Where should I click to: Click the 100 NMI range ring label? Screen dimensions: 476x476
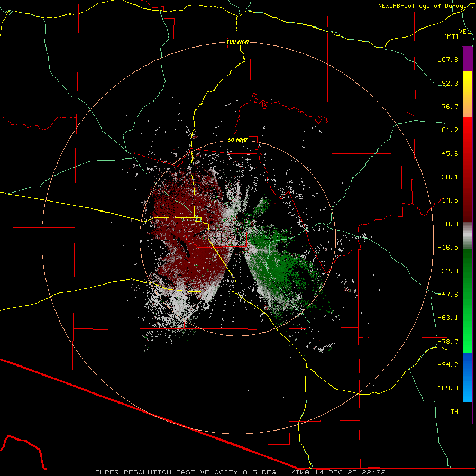(x=237, y=42)
